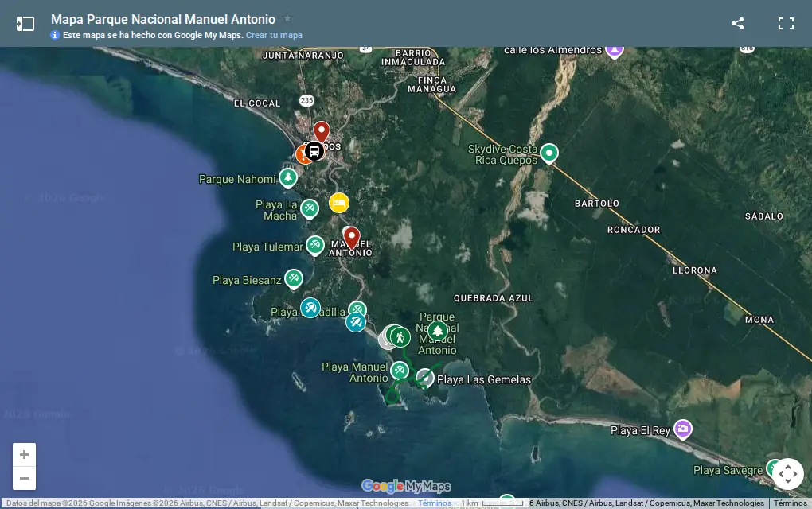
Task: Open the Términos link near the scale bar
Action: coord(435,503)
